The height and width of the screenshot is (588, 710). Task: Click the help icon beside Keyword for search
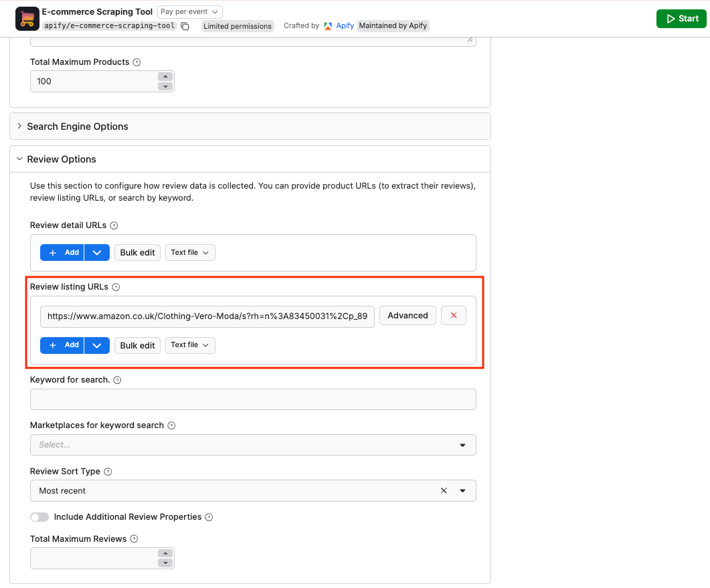[118, 379]
